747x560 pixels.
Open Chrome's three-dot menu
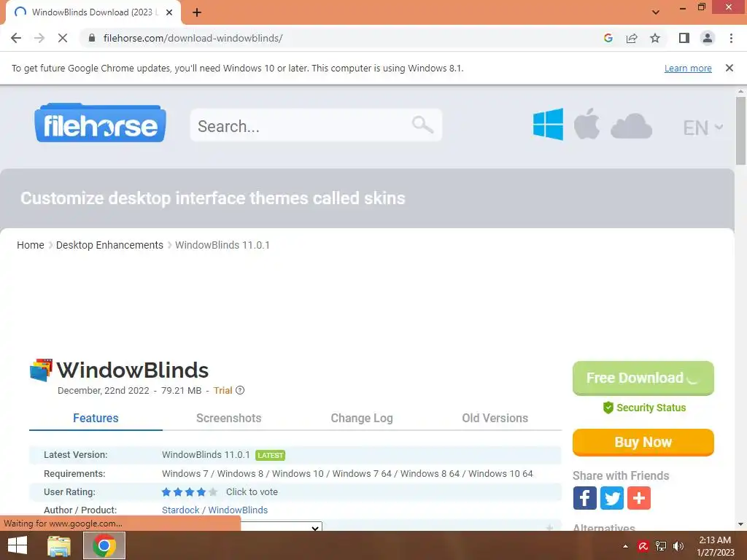(x=731, y=38)
